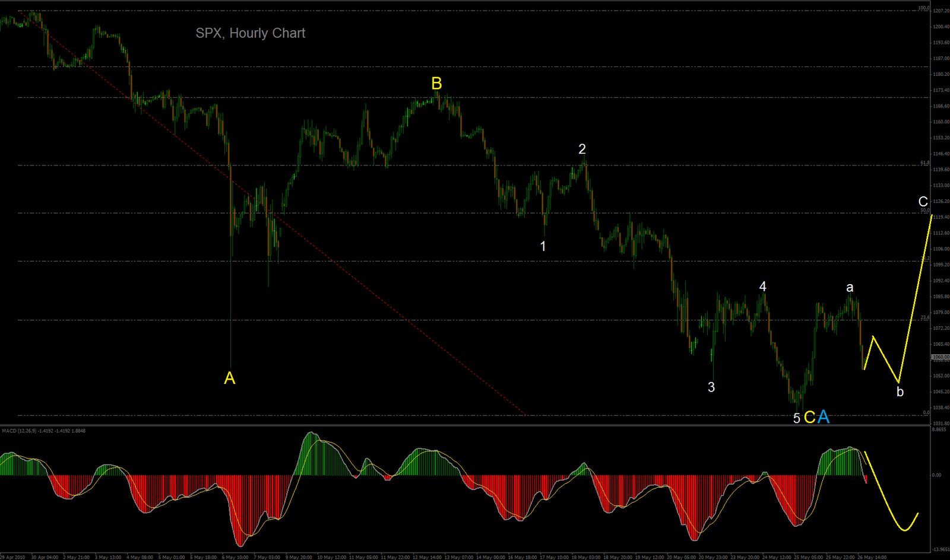Click the 1180.20 price axis label
Image resolution: width=950 pixels, height=560 pixels.
(x=941, y=75)
